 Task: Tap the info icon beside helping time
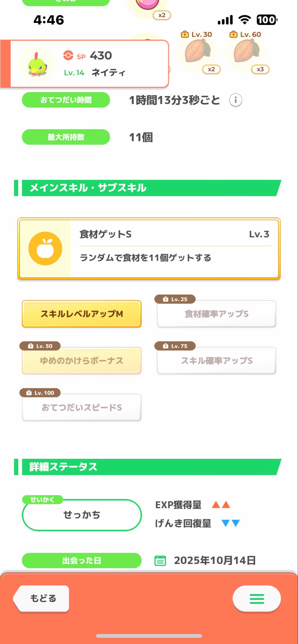click(x=235, y=100)
